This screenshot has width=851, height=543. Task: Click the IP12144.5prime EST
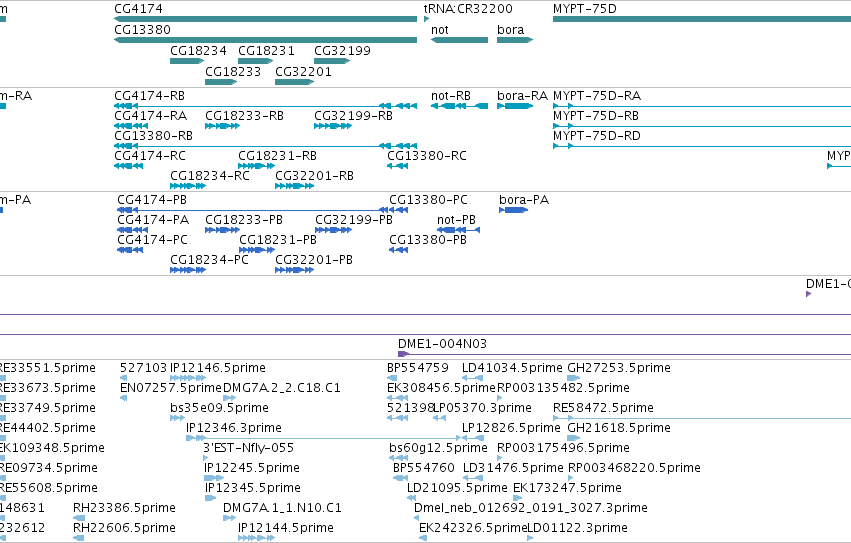click(257, 539)
